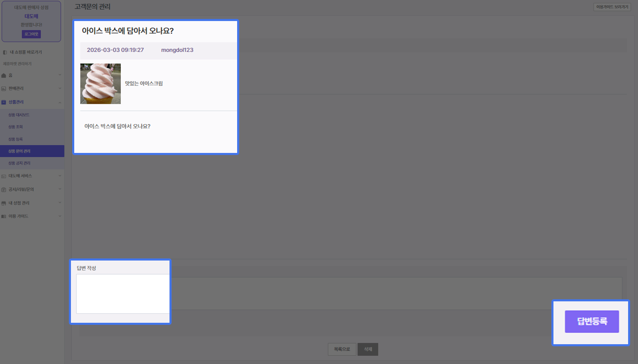Click the 판매관리 chart icon
Image resolution: width=638 pixels, height=364 pixels.
[4, 89]
